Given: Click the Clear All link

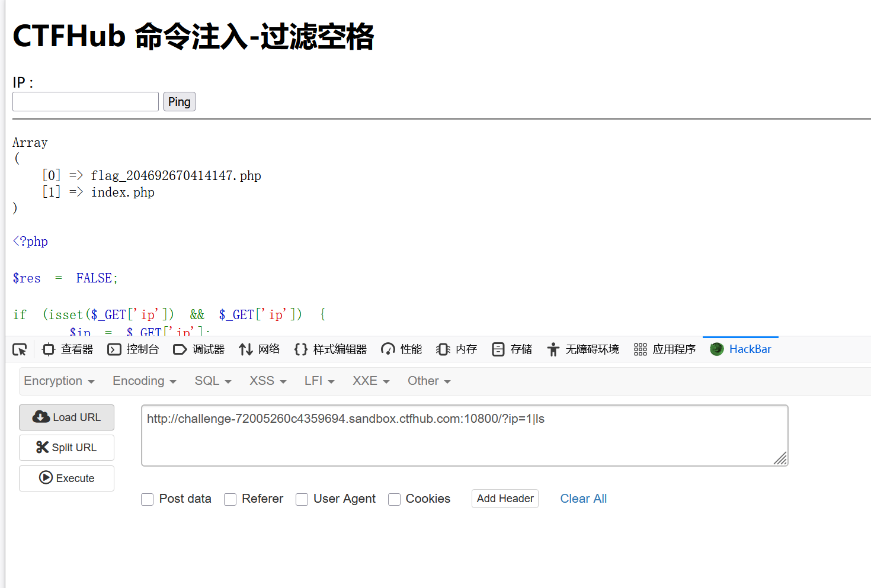Looking at the screenshot, I should point(584,499).
